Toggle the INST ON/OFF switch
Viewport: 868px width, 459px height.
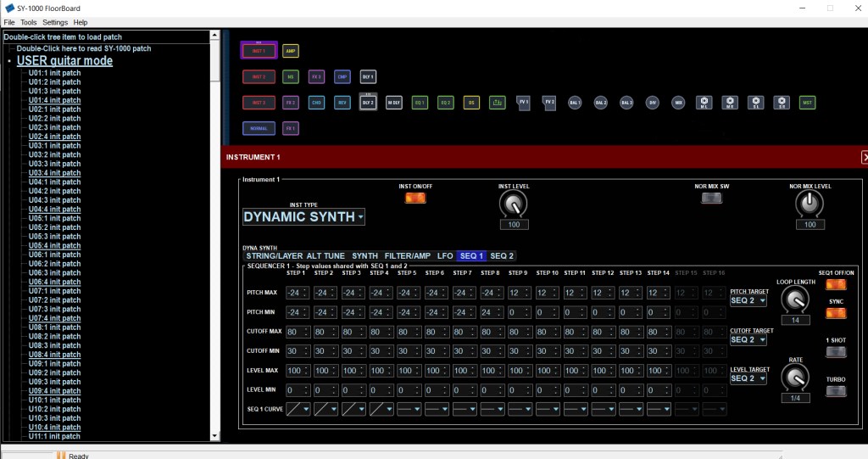(x=415, y=198)
